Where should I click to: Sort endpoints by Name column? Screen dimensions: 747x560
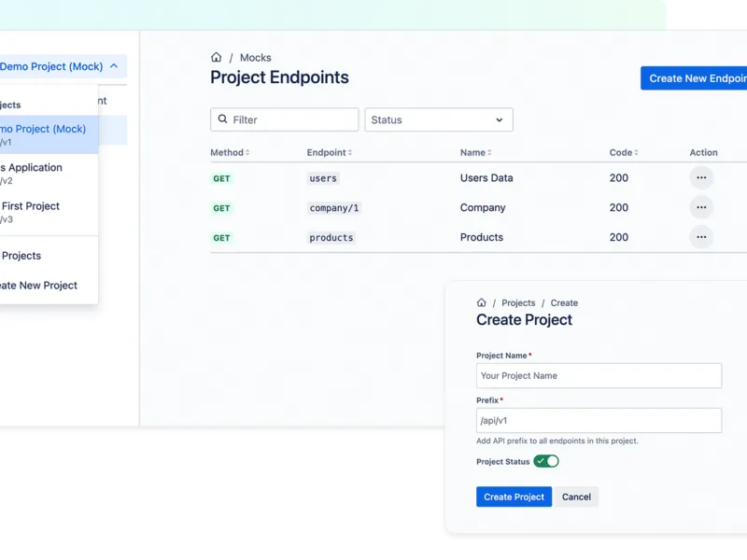coord(475,153)
